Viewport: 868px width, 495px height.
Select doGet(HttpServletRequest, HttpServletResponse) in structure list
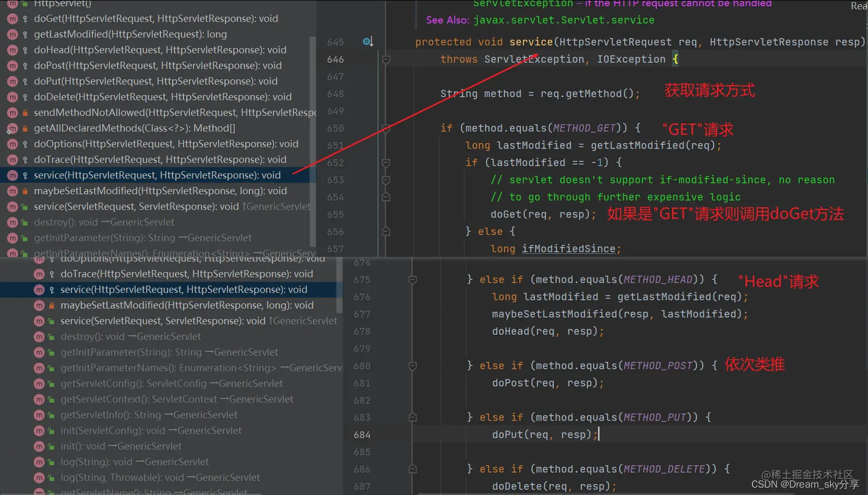pyautogui.click(x=156, y=18)
